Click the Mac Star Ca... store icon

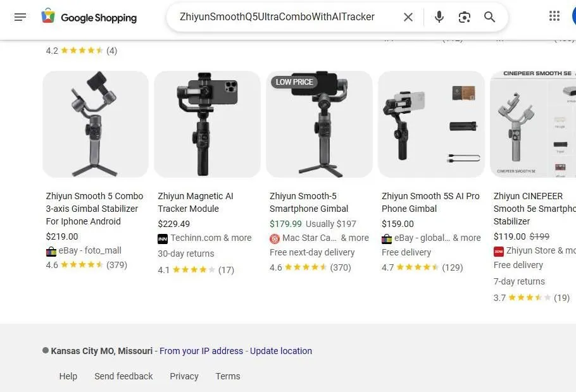pos(274,238)
